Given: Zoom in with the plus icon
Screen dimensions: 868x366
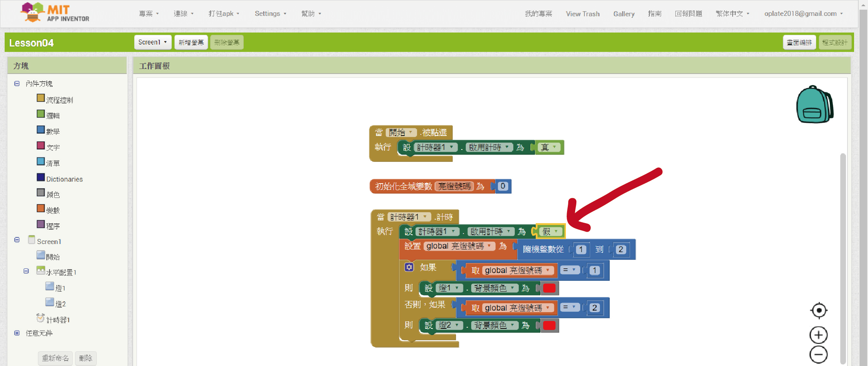Looking at the screenshot, I should [818, 335].
